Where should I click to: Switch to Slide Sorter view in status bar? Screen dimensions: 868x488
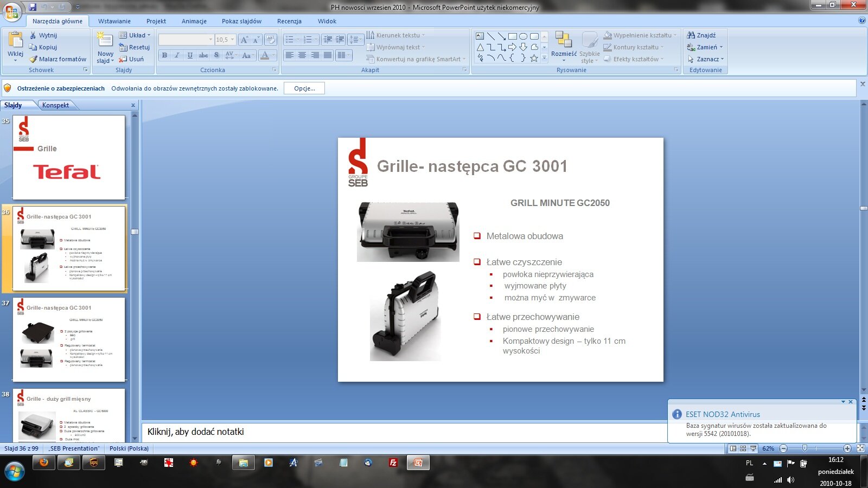tap(743, 448)
